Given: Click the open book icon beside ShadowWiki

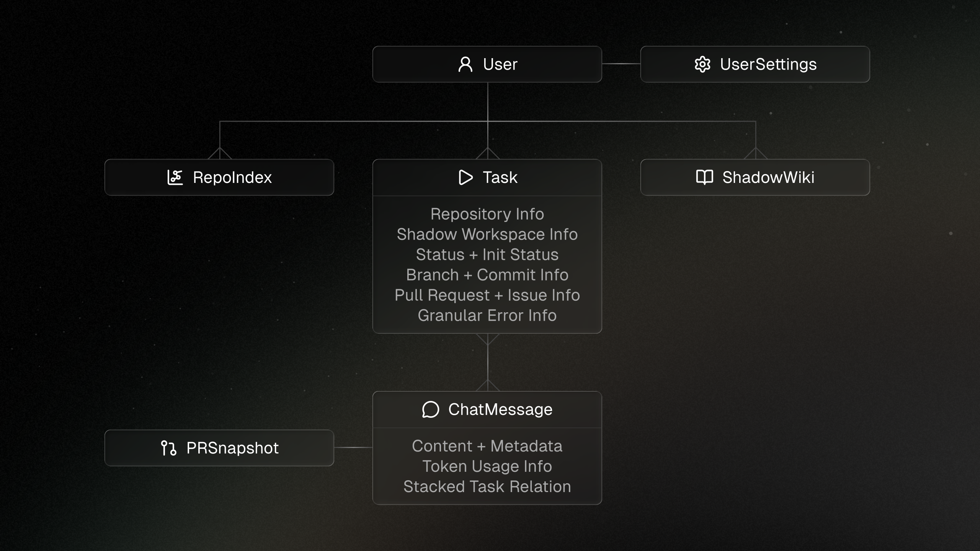Looking at the screenshot, I should click(704, 177).
